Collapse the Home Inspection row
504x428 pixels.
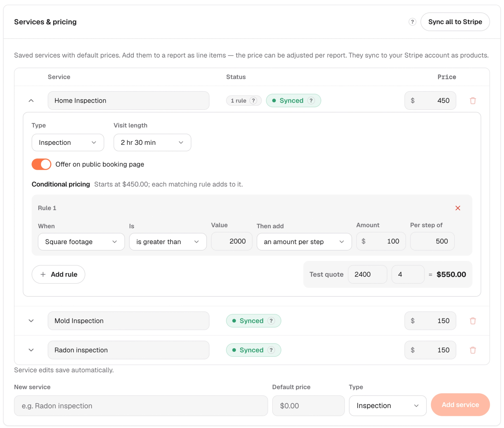pyautogui.click(x=31, y=100)
